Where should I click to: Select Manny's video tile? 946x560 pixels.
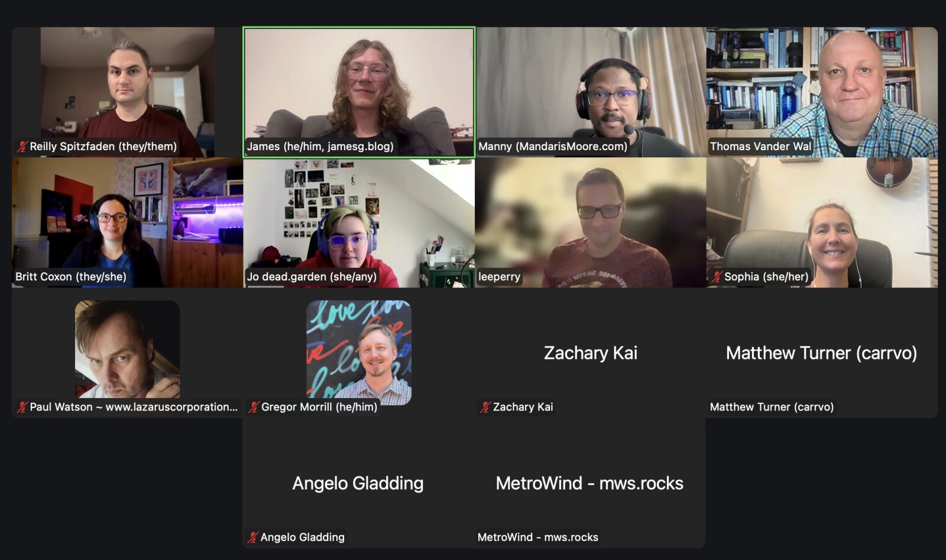pos(591,92)
